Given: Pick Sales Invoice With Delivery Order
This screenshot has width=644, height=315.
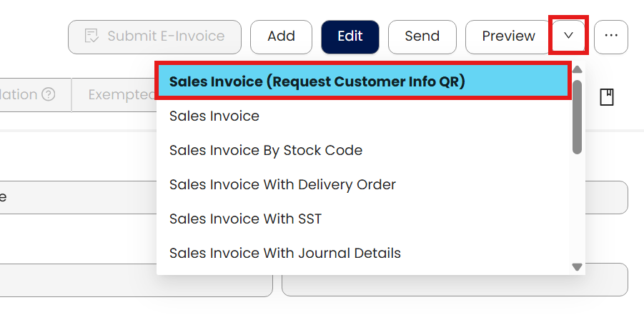Looking at the screenshot, I should [282, 184].
